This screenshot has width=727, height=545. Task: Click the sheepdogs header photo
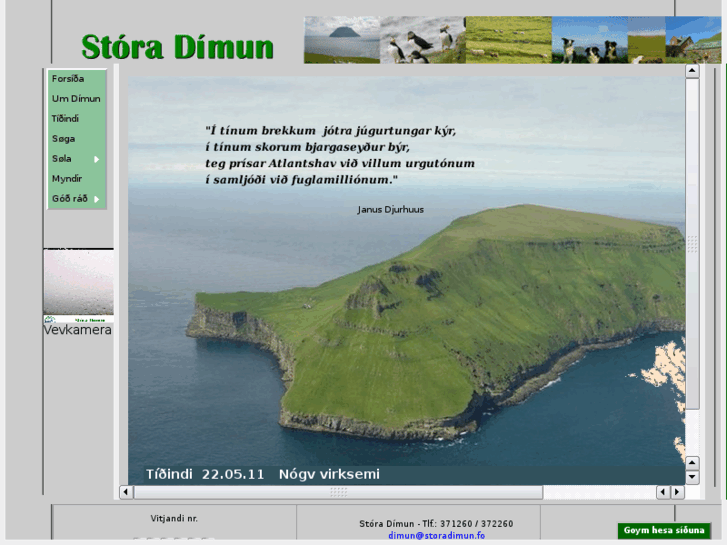pyautogui.click(x=590, y=40)
